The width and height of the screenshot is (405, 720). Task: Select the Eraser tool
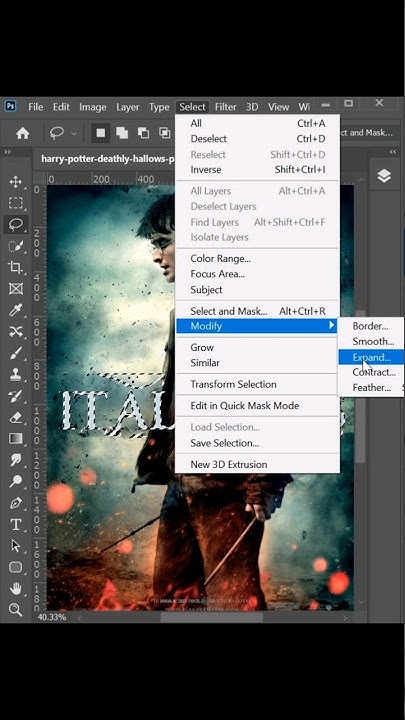click(x=16, y=417)
